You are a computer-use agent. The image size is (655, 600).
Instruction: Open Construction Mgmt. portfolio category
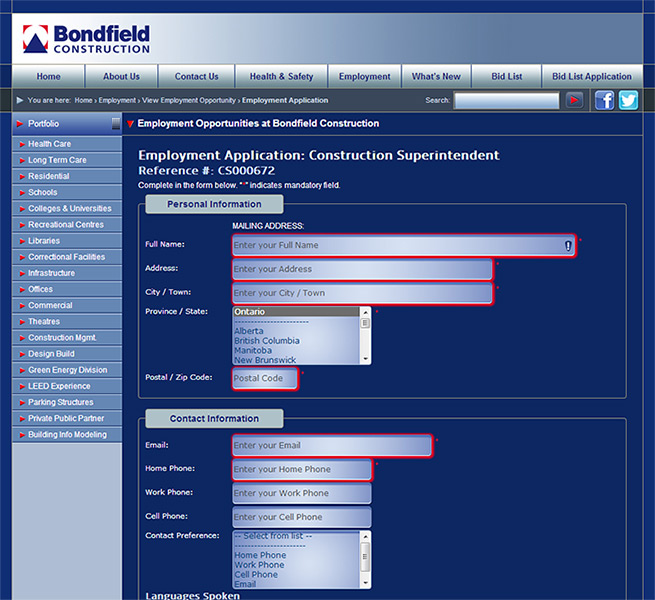pos(67,338)
